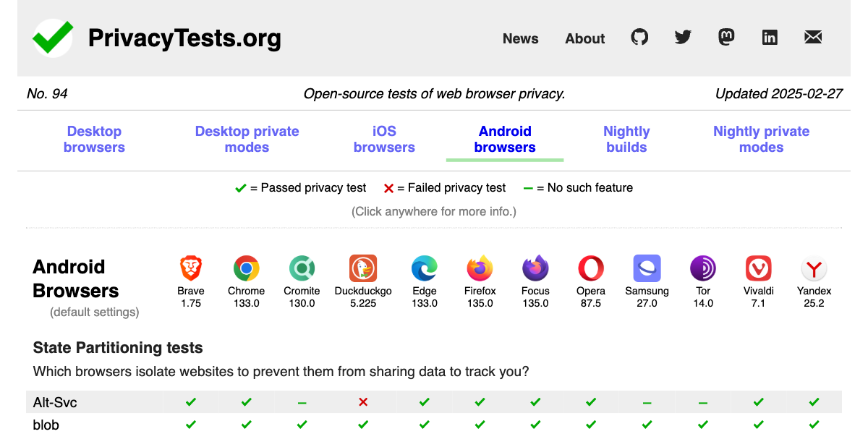Click the blob test row label
The height and width of the screenshot is (434, 868).
pos(46,425)
